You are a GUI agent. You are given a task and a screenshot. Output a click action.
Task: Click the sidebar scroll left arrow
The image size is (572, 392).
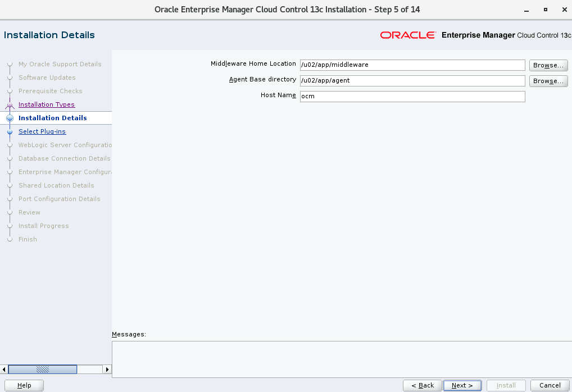[x=4, y=370]
